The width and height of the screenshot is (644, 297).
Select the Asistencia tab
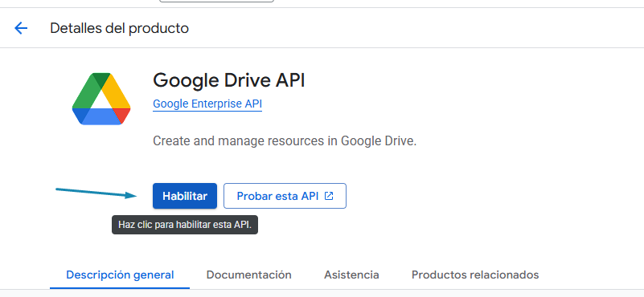coord(351,275)
